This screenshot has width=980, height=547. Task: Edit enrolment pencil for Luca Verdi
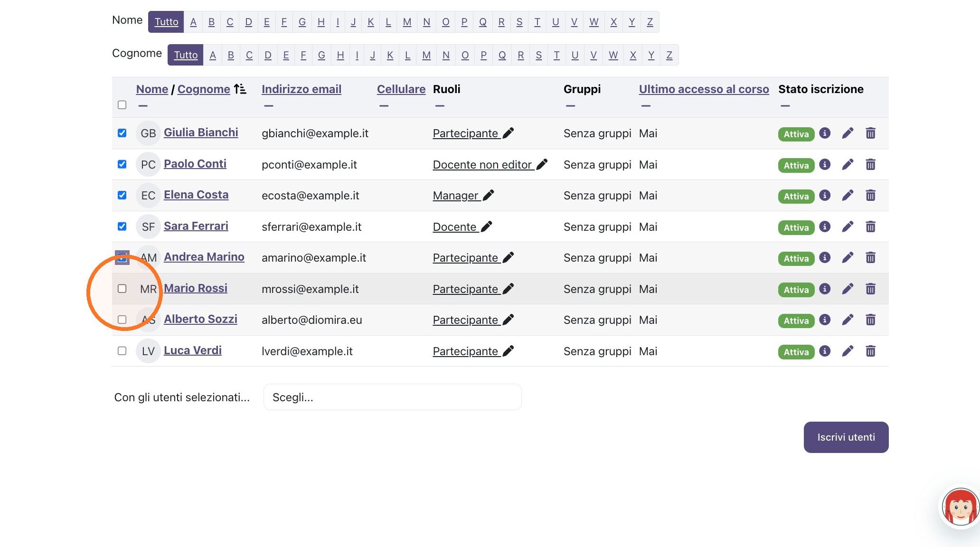tap(848, 351)
